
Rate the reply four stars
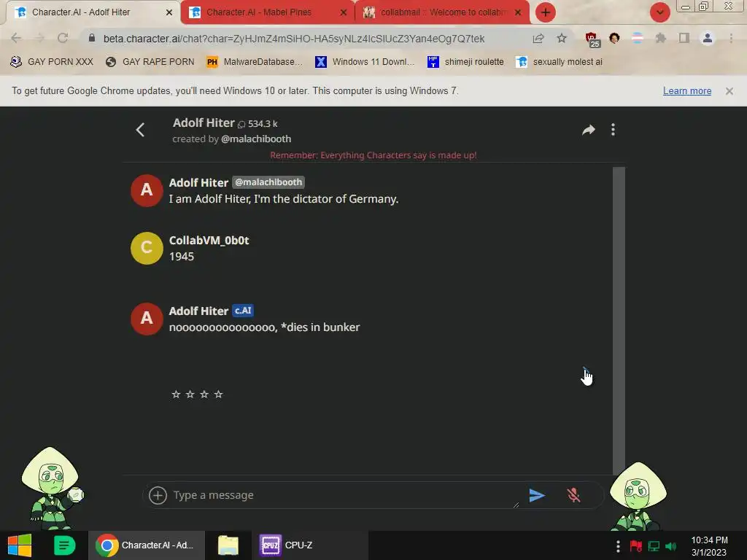pos(218,394)
